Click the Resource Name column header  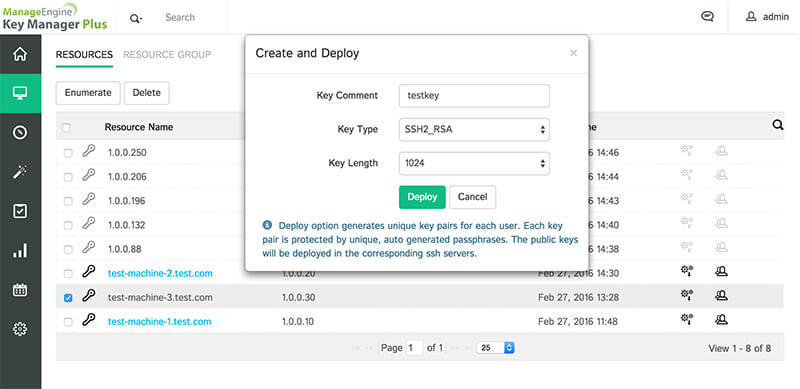[x=139, y=127]
